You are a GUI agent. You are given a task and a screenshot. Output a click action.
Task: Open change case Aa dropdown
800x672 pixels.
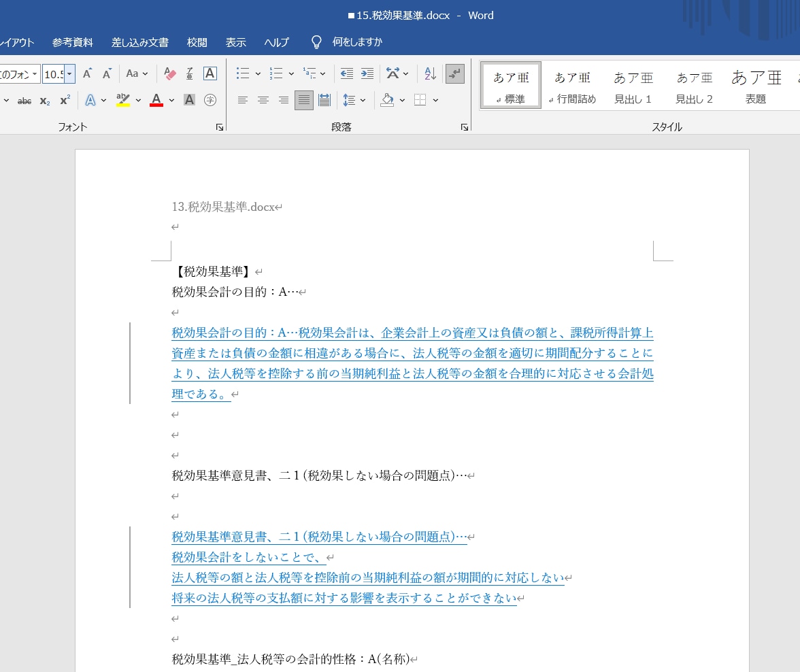click(x=137, y=74)
